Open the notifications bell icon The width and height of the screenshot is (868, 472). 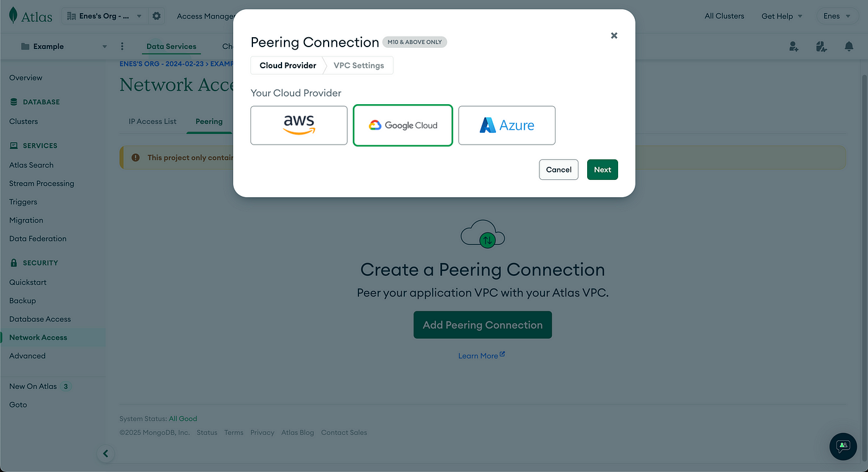click(x=849, y=47)
